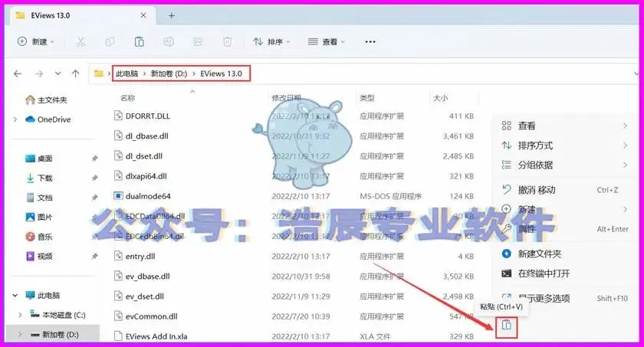Open a new tab with plus button

click(x=171, y=15)
